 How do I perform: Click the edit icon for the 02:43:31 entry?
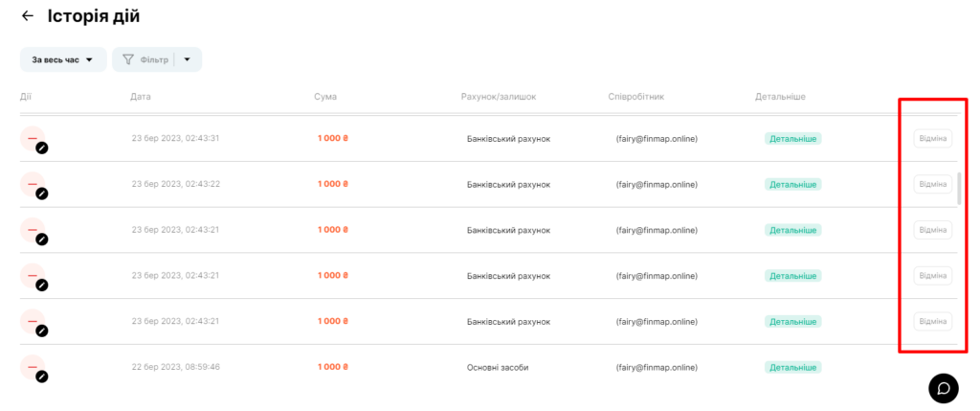click(42, 148)
